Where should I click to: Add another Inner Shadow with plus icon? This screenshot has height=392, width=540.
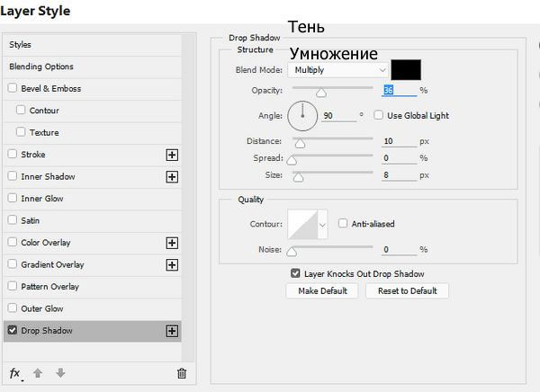pyautogui.click(x=172, y=177)
